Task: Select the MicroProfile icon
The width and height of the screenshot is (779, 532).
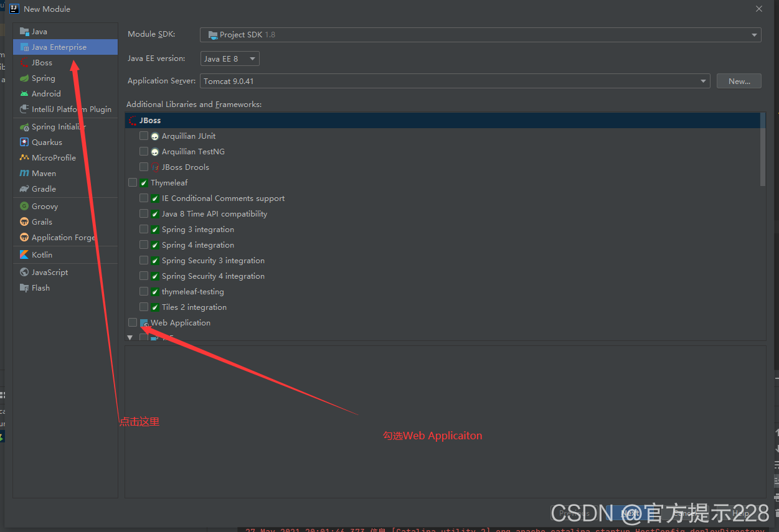Action: coord(24,158)
